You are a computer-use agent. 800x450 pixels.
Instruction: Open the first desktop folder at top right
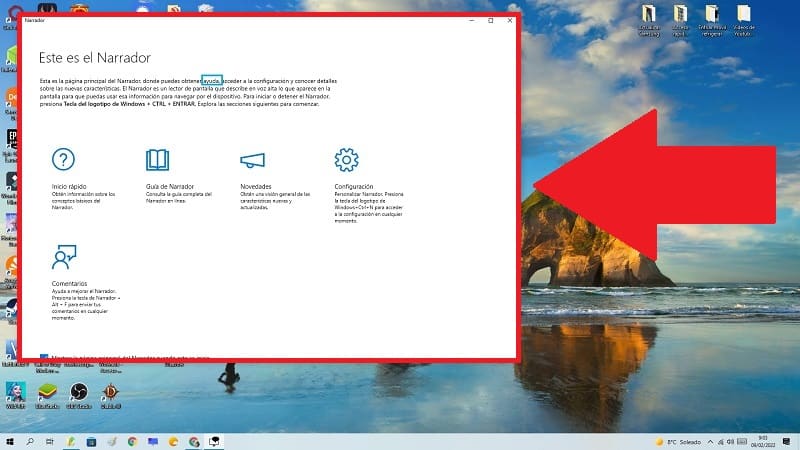[x=649, y=21]
